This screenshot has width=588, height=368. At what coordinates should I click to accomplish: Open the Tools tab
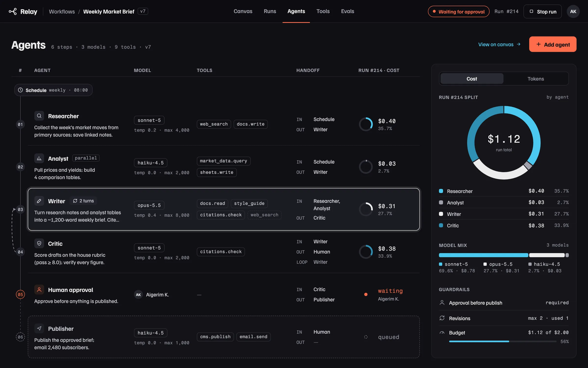pyautogui.click(x=323, y=11)
